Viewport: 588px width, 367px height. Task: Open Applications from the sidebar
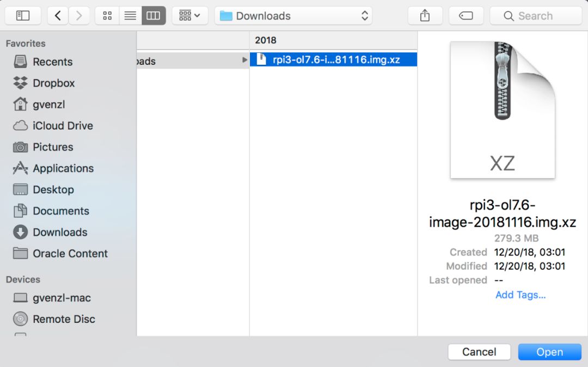click(x=63, y=168)
